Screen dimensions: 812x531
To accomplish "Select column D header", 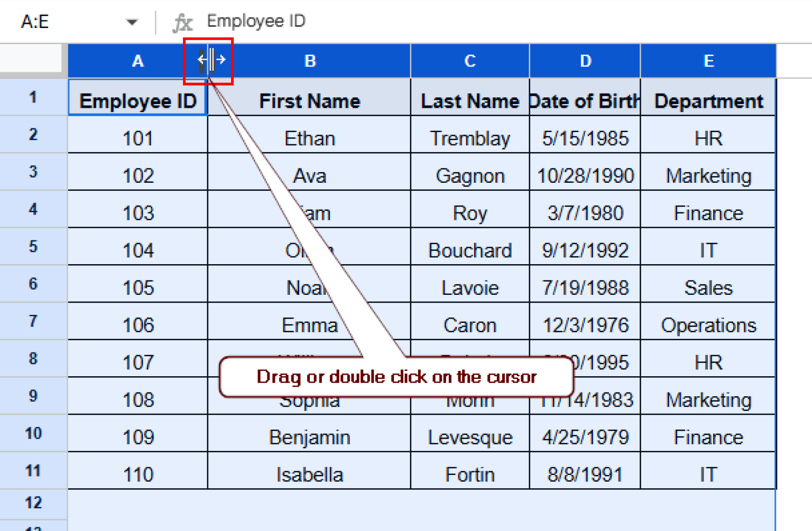I will tap(585, 61).
